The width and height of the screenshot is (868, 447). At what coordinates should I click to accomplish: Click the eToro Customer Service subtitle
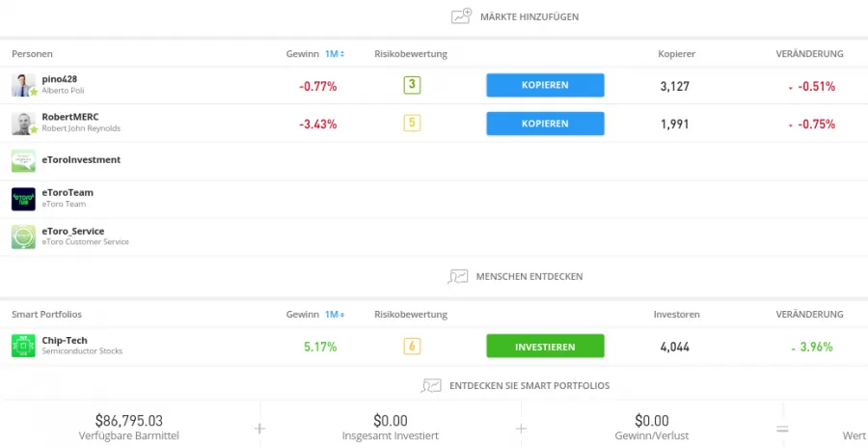(85, 241)
